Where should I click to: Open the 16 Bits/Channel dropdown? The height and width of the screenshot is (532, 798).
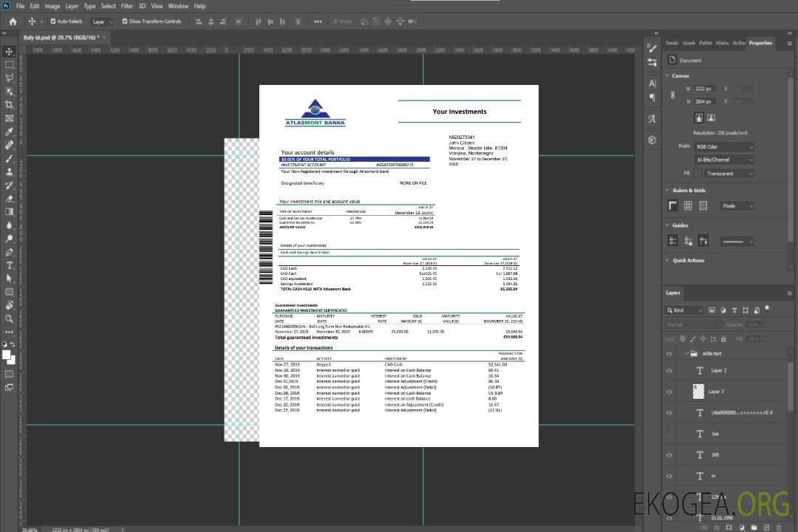(723, 160)
